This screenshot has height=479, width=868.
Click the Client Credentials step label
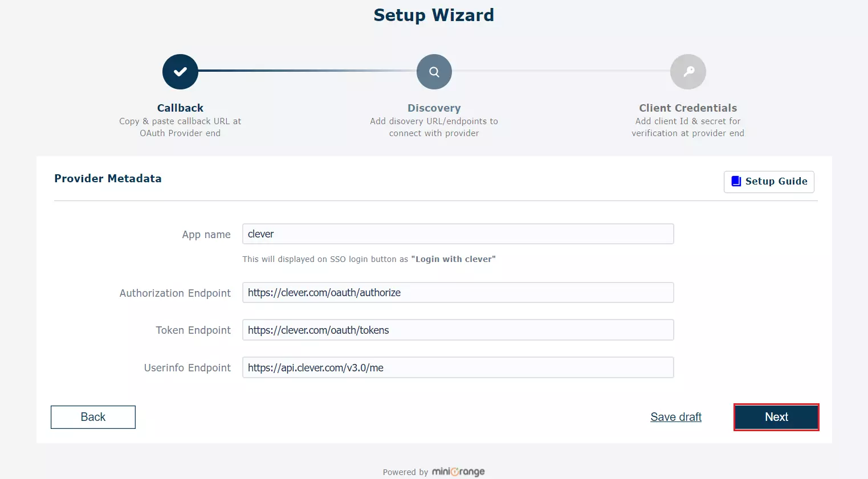coord(688,108)
